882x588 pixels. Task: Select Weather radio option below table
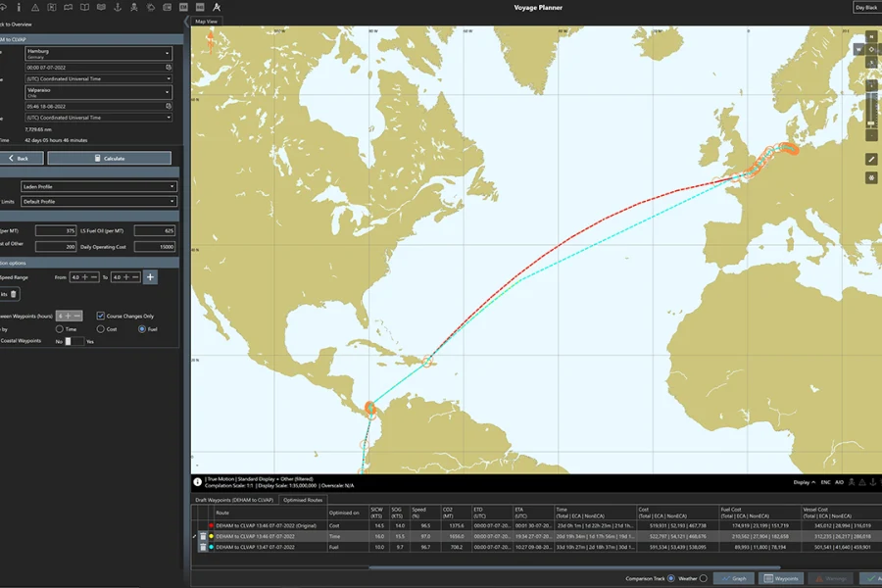704,578
